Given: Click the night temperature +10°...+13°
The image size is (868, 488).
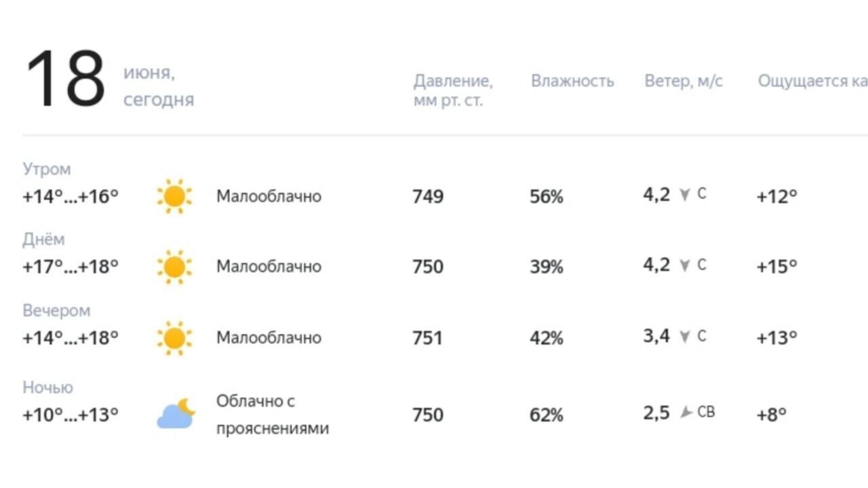Looking at the screenshot, I should pyautogui.click(x=71, y=414).
